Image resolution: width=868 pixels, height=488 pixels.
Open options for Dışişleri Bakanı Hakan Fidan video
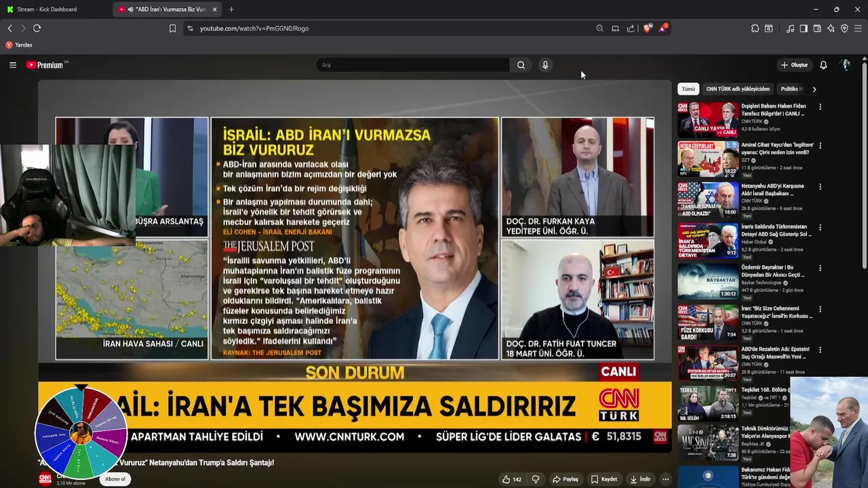820,107
